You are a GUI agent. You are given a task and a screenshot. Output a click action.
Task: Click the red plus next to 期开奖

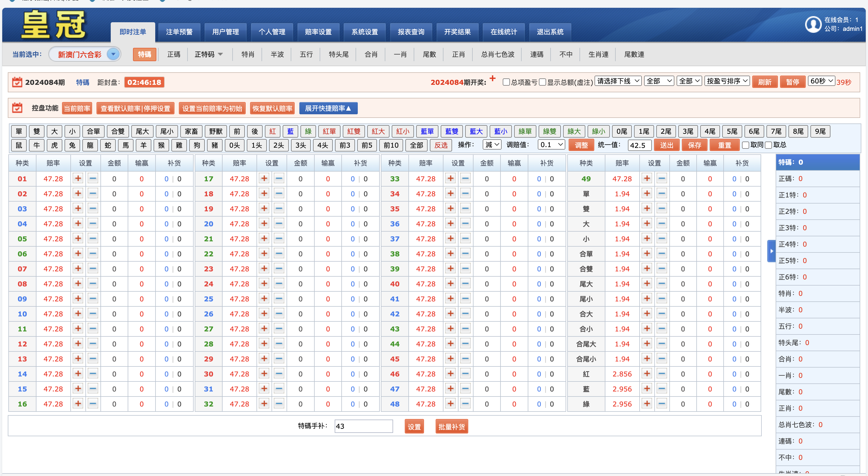(492, 78)
